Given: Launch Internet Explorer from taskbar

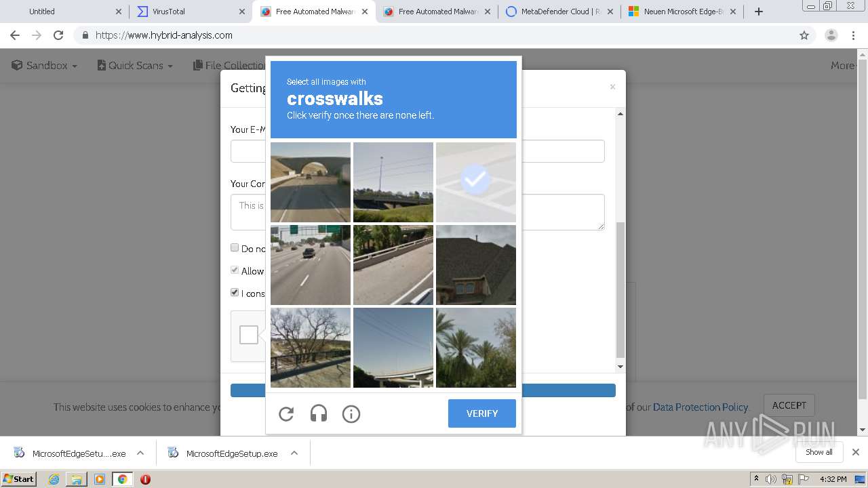Looking at the screenshot, I should [x=54, y=479].
